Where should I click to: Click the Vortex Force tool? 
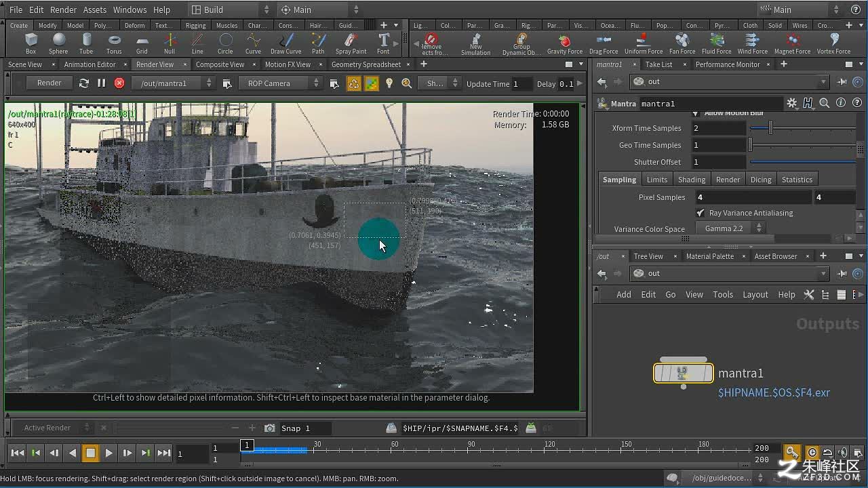point(833,44)
